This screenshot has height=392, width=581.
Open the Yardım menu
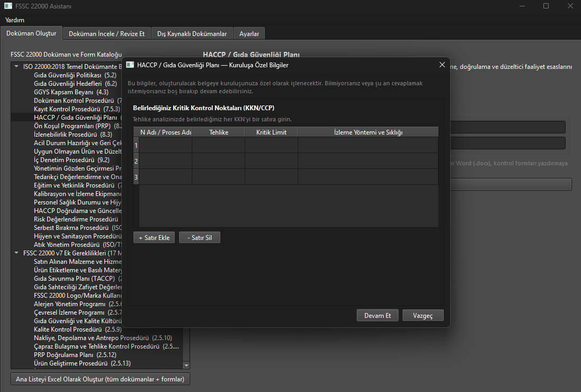(15, 20)
